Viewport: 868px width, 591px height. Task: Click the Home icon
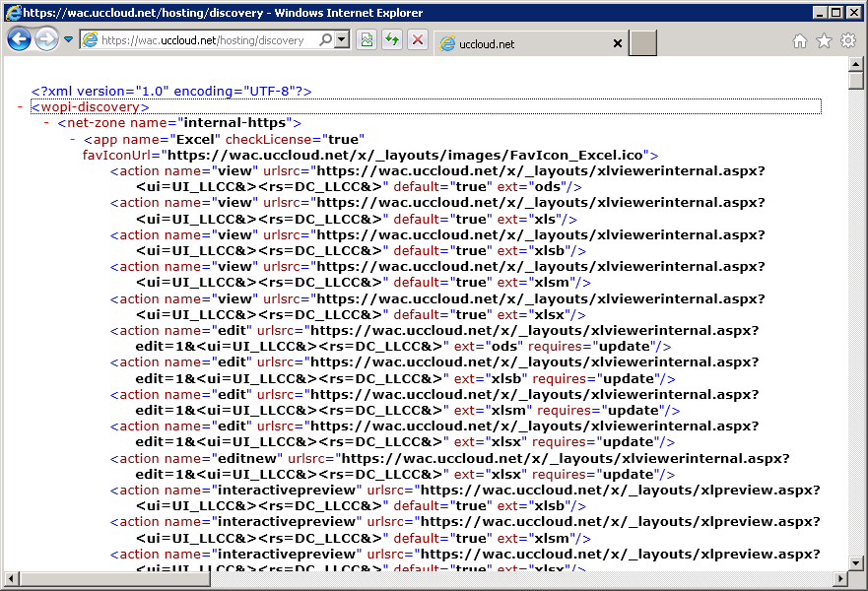tap(799, 41)
